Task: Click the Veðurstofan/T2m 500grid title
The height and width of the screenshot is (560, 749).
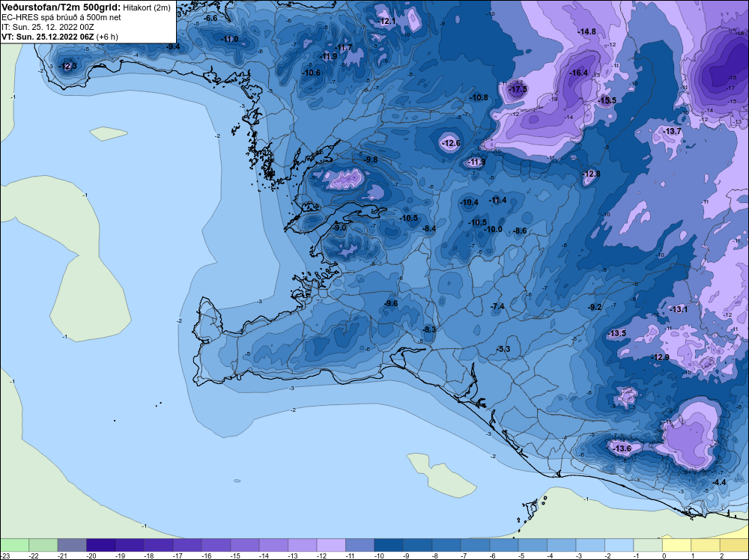Action: (61, 7)
